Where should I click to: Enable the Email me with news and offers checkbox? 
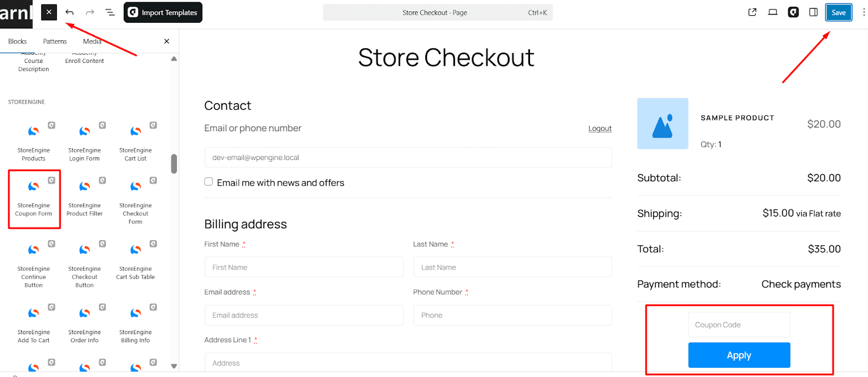pyautogui.click(x=208, y=181)
